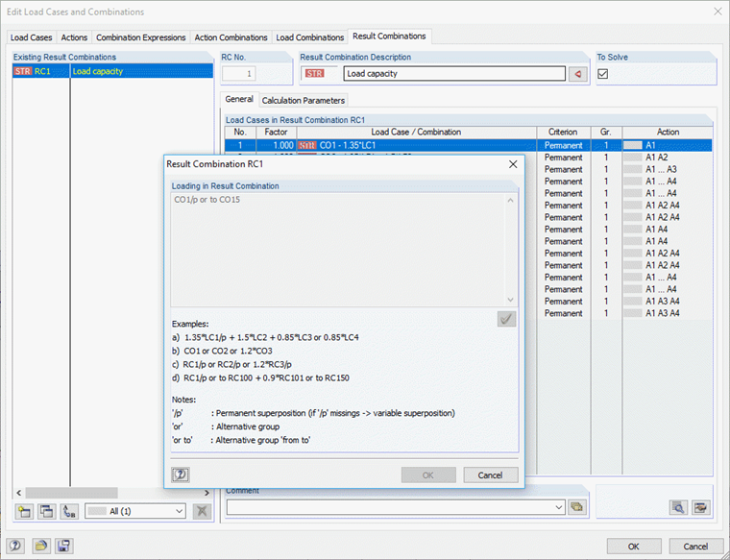This screenshot has height=560, width=730.
Task: Click the Factor 1.000 cell in row 1
Action: coord(276,145)
